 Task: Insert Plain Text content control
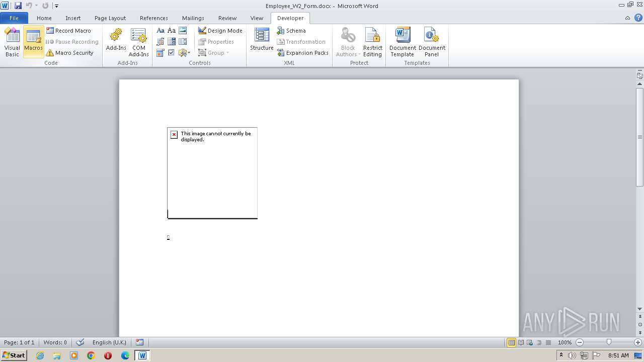pos(172,31)
